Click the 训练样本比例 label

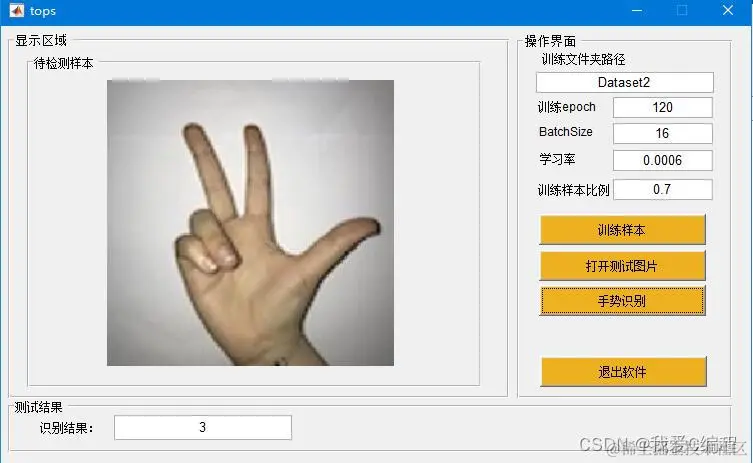point(573,190)
